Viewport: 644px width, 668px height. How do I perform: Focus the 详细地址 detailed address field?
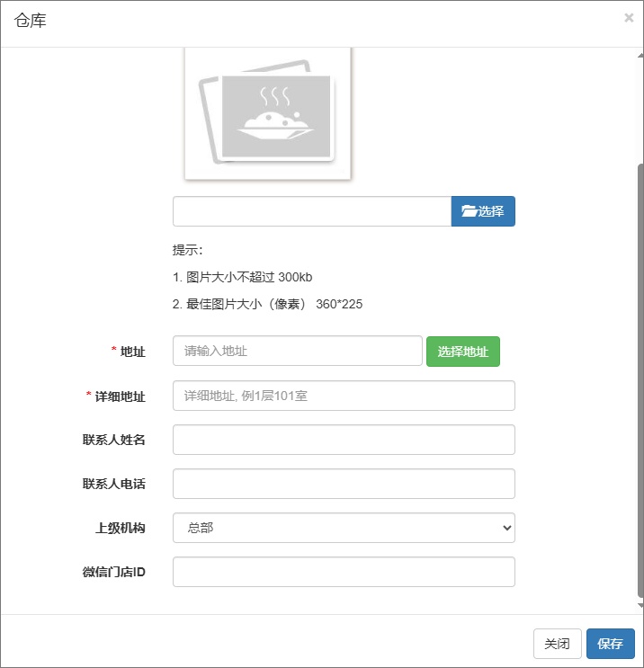pos(344,396)
